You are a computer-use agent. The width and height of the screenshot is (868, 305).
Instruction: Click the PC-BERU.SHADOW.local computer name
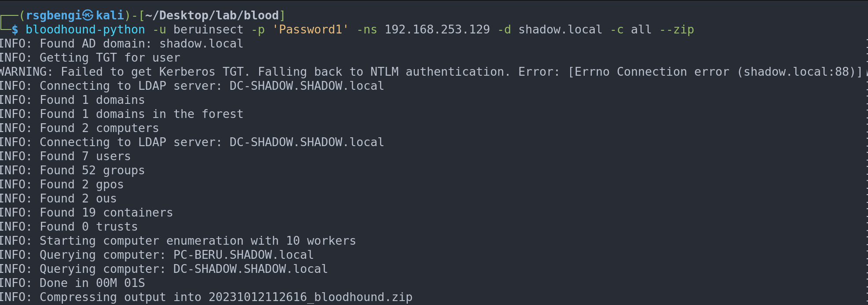pyautogui.click(x=243, y=255)
